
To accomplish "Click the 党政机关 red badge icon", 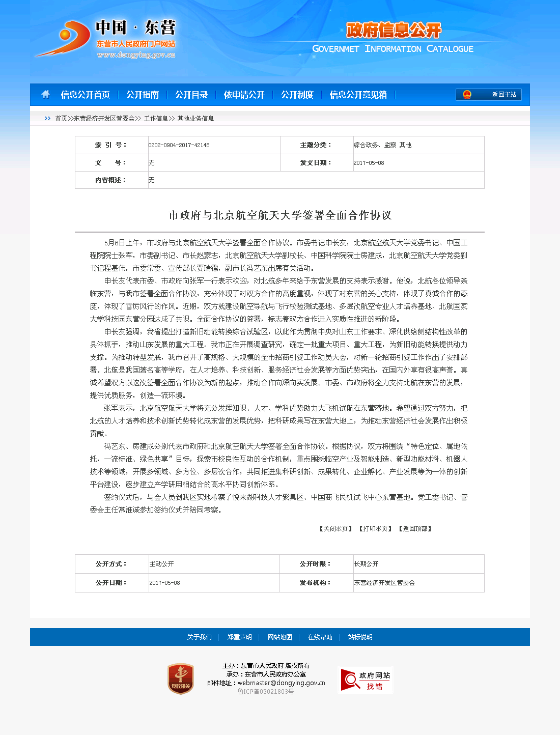I will tap(181, 679).
